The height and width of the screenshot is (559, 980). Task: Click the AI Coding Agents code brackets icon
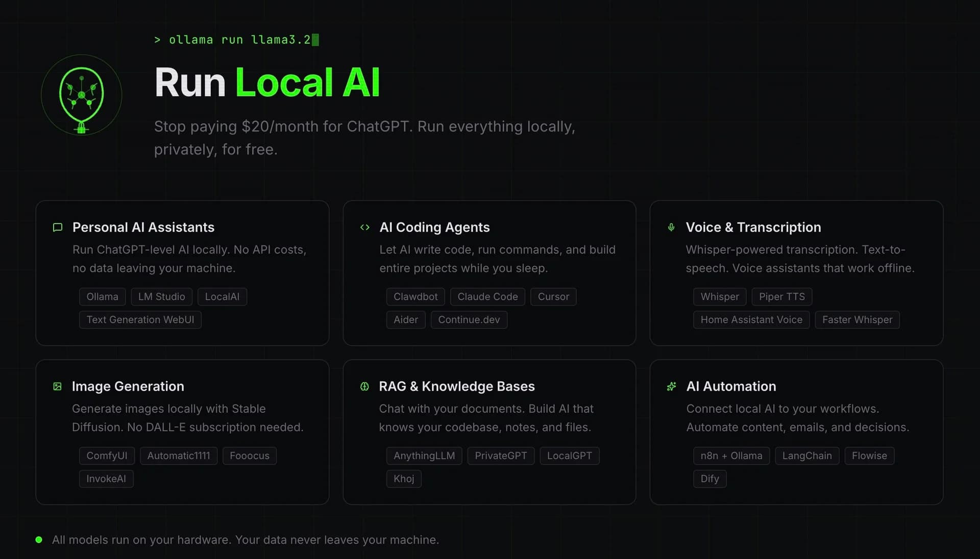(364, 227)
